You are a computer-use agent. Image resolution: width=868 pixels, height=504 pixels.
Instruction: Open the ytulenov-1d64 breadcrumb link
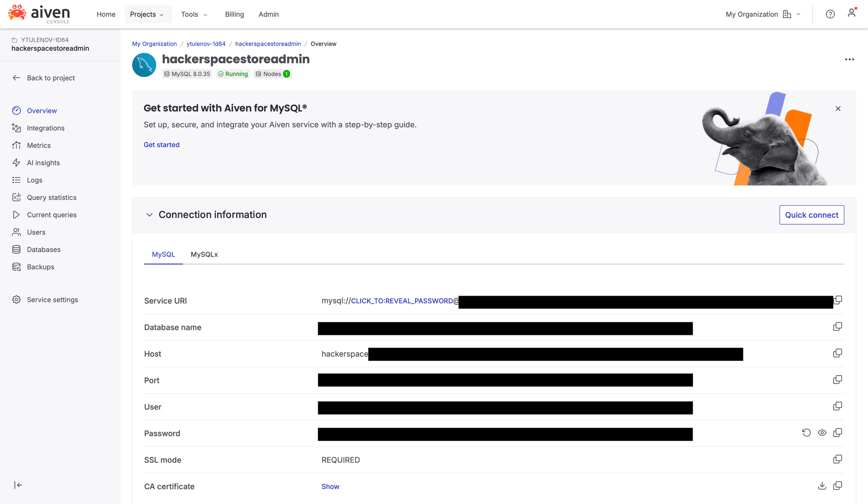click(206, 44)
